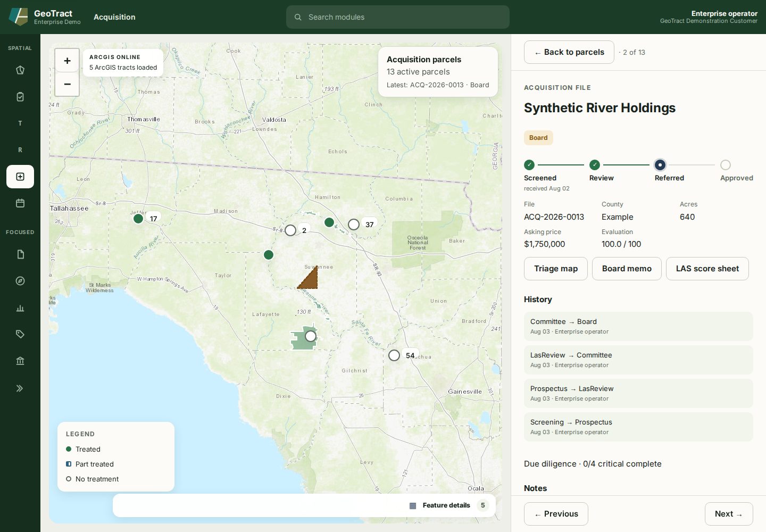The width and height of the screenshot is (766, 532).
Task: Click the white map marker labeled 37
Action: 354,225
